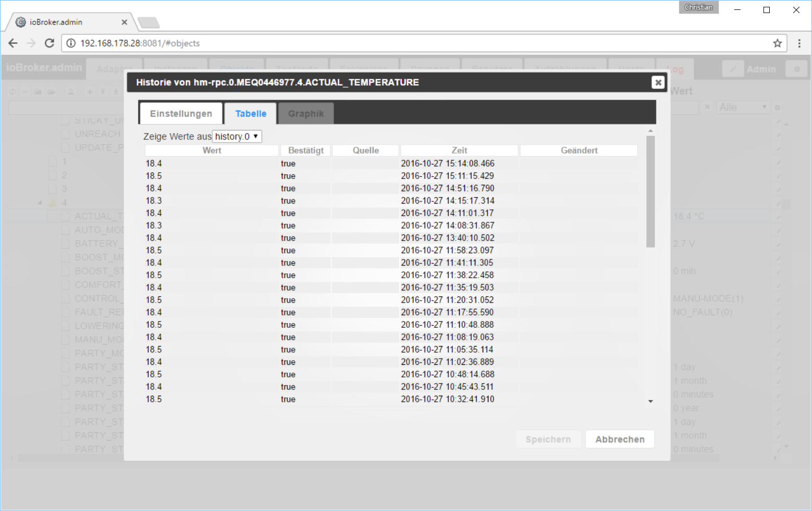The image size is (812, 511).
Task: Select timestamp 2016-10-27 13:40:10.502
Action: click(448, 238)
